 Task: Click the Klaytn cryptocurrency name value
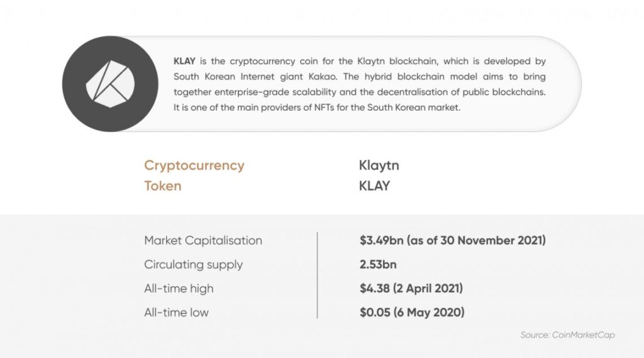[x=379, y=165]
